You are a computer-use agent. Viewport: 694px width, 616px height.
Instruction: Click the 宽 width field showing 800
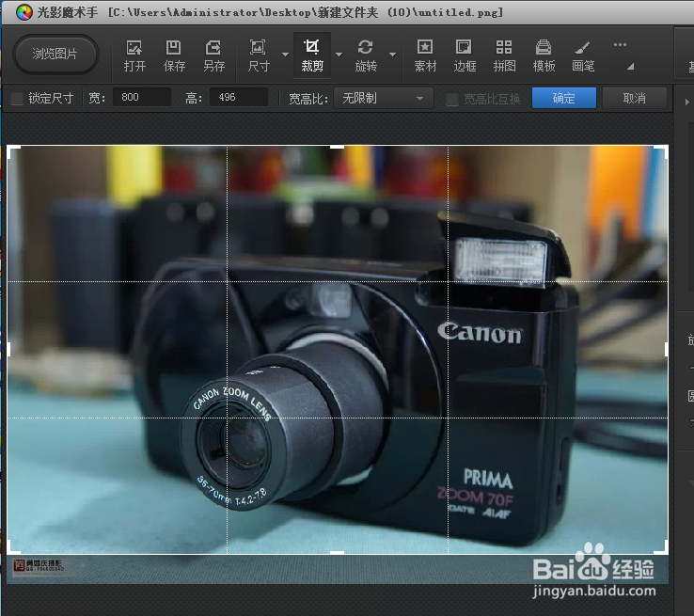pyautogui.click(x=142, y=98)
